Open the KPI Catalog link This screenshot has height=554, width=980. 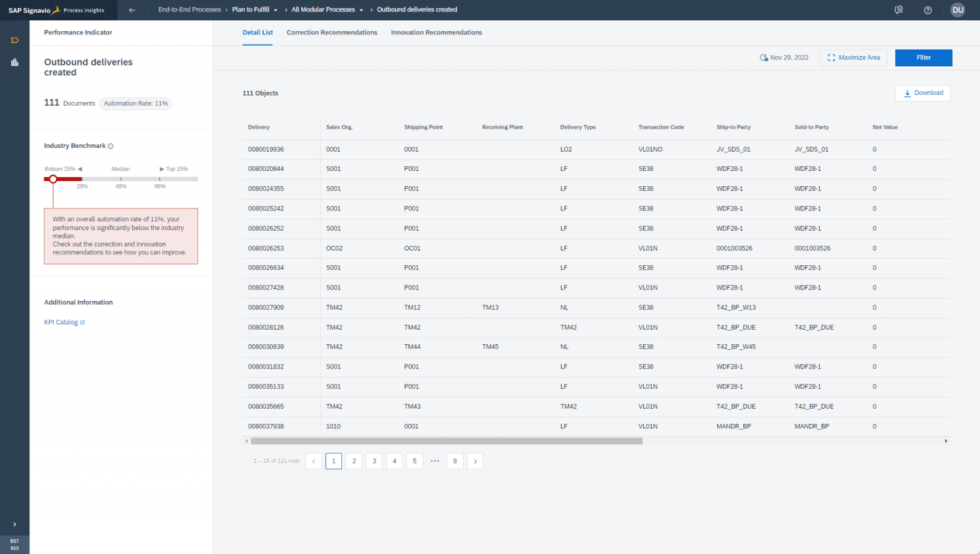point(61,322)
